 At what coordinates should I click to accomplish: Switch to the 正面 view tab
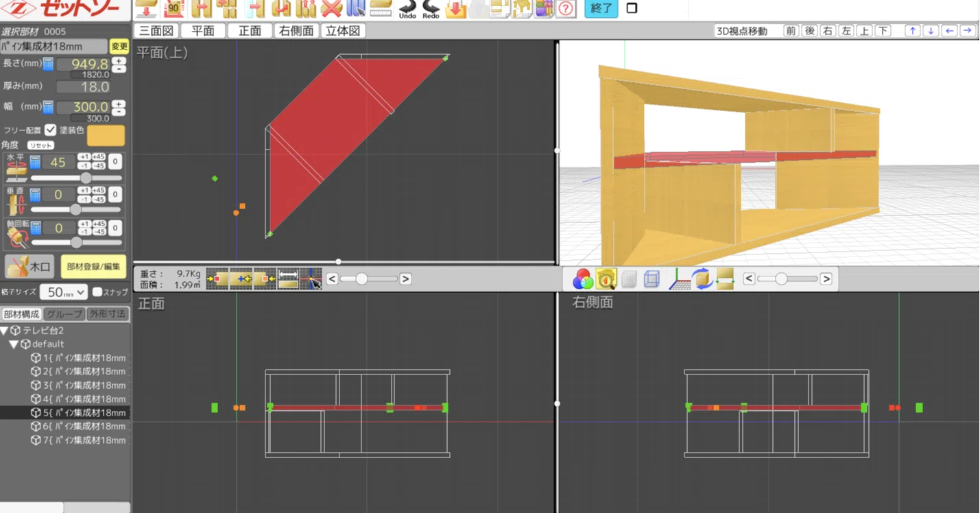pyautogui.click(x=250, y=31)
